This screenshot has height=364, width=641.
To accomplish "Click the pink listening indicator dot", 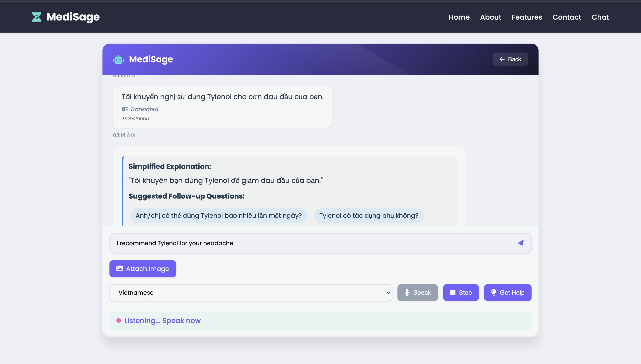I will (x=119, y=320).
